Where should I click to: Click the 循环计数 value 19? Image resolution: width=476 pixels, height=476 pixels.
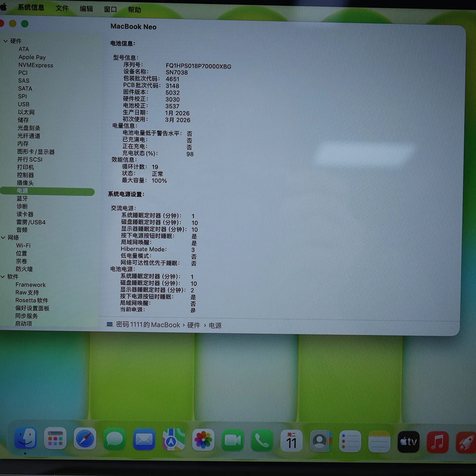[x=155, y=167]
